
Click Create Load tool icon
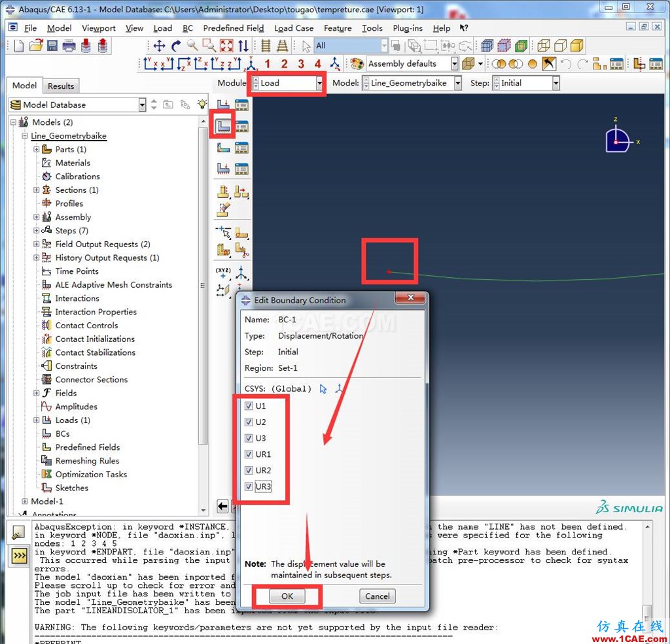(x=223, y=104)
